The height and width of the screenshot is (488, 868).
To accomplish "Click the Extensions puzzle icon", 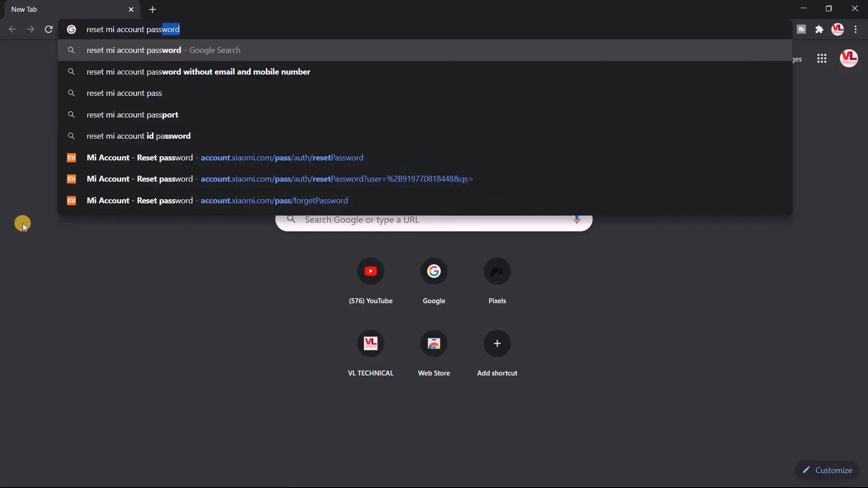I will [819, 29].
